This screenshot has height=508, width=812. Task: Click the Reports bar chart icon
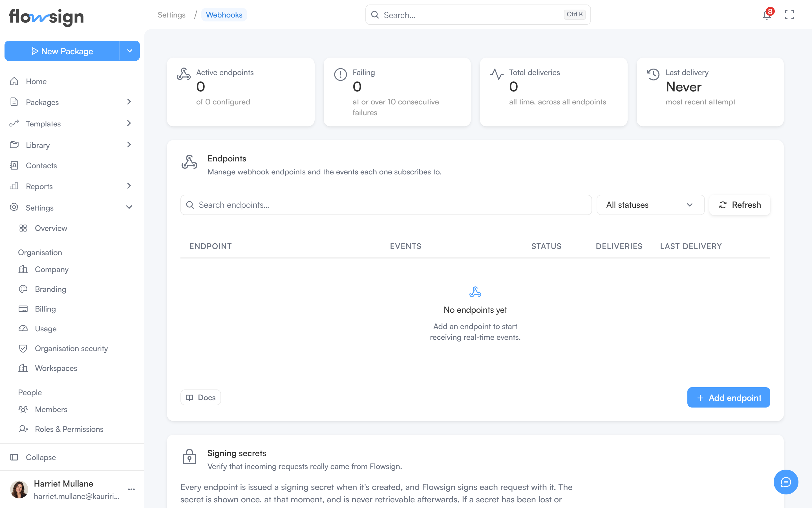[14, 186]
